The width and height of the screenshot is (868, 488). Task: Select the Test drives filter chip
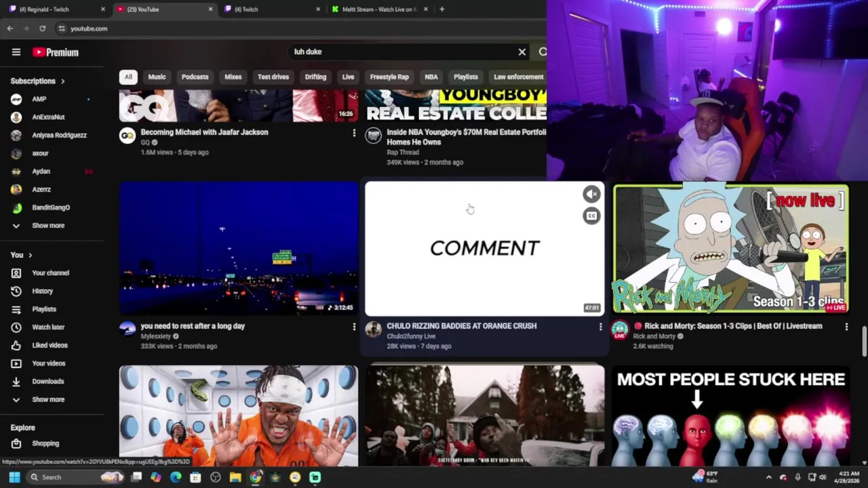(x=273, y=77)
